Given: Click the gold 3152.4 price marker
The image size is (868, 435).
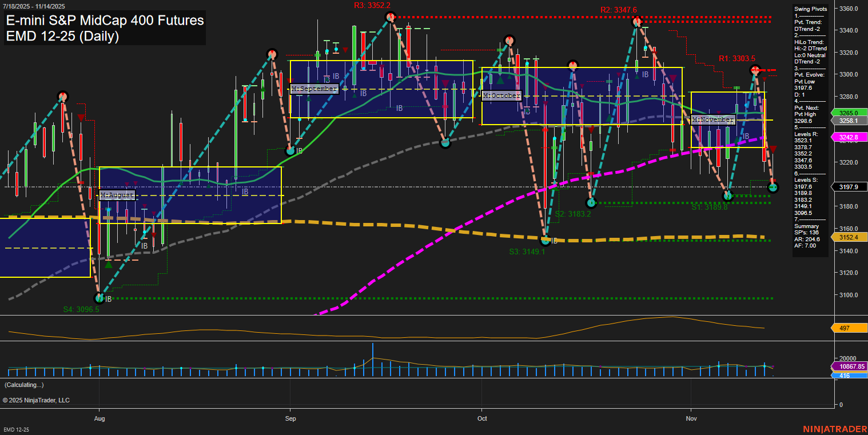Looking at the screenshot, I should point(850,237).
